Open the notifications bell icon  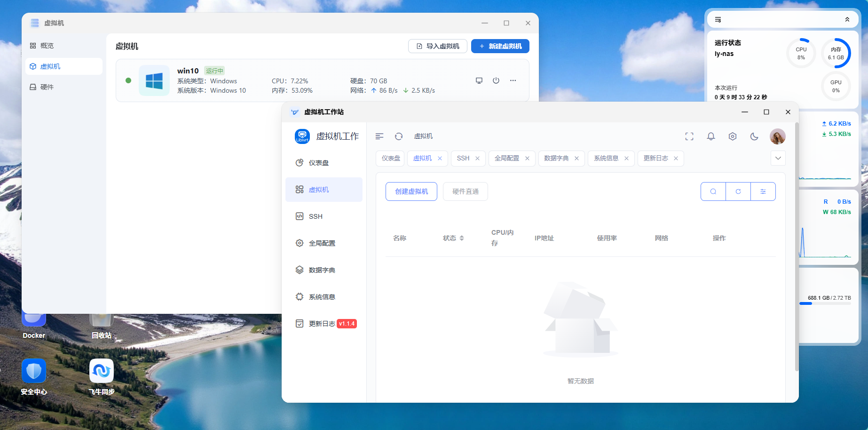[x=711, y=136]
